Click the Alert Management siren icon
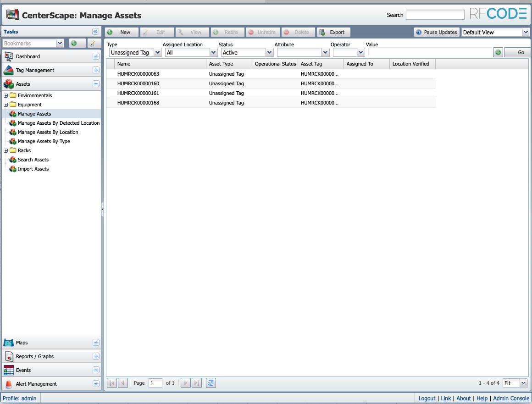 (x=8, y=384)
